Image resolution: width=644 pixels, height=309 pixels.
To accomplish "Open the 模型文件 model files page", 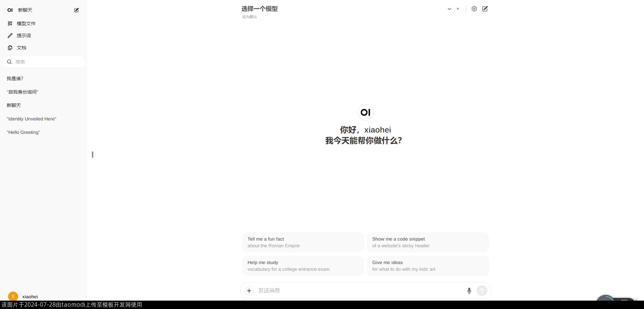I will [x=26, y=23].
